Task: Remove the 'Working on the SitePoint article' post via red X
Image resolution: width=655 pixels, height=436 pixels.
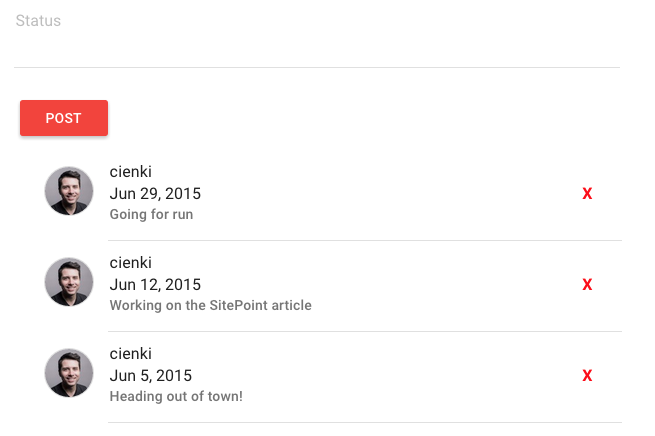Action: click(x=587, y=285)
